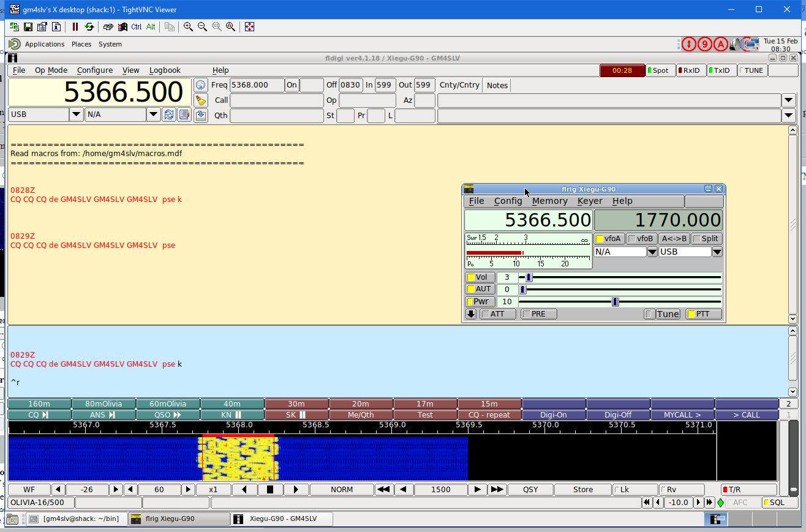The height and width of the screenshot is (532, 806).
Task: Send Ctrl-Alt-Del using the Windows-flag icon
Action: pos(122,27)
